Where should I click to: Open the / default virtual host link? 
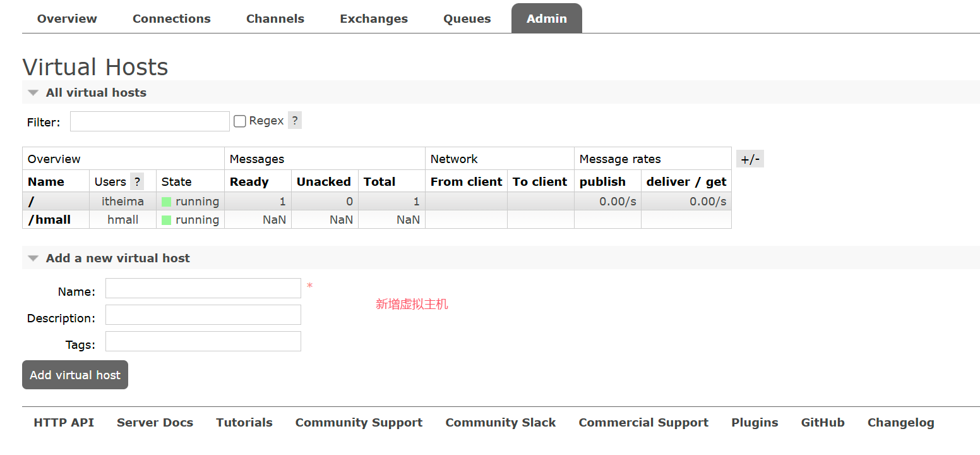click(31, 202)
